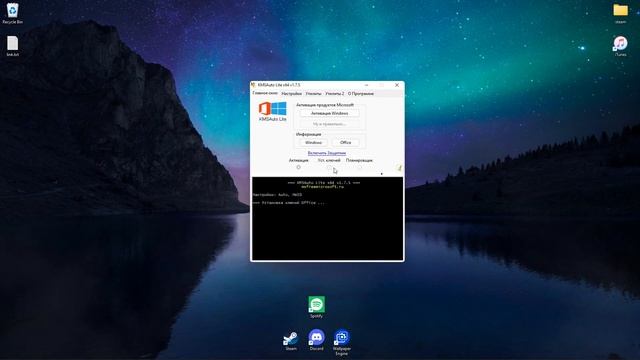Image resolution: width=640 pixels, height=360 pixels.
Task: Click the KMSAuto Lite Office and Windows logo
Action: [273, 111]
